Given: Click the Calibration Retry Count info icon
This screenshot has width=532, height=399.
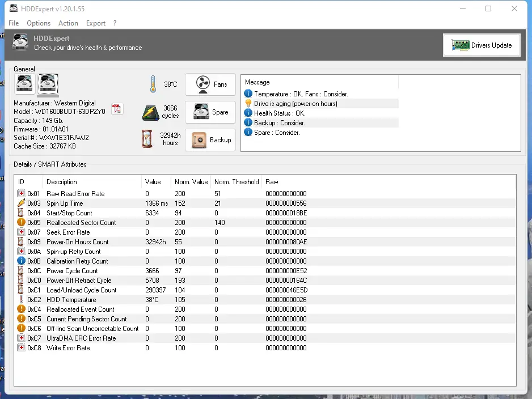Looking at the screenshot, I should 21,261.
